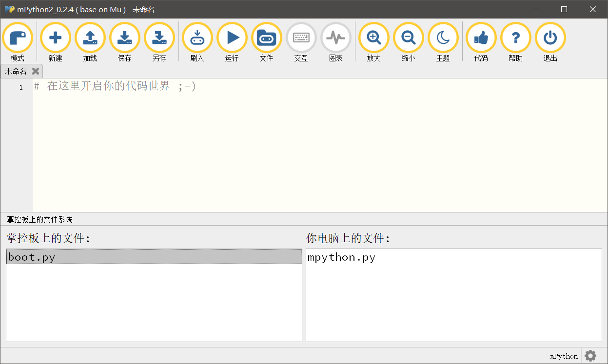
Task: Create a new file with 新建
Action: pos(55,42)
